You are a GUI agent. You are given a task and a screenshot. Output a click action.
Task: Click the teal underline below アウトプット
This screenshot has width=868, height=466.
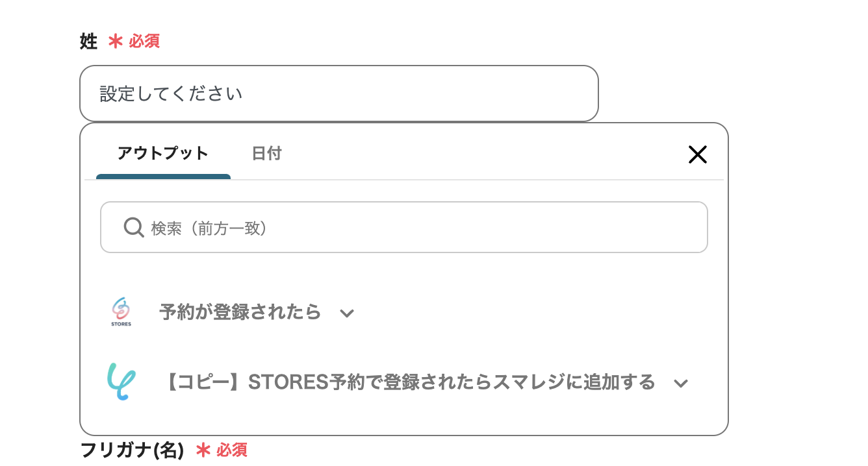[162, 177]
